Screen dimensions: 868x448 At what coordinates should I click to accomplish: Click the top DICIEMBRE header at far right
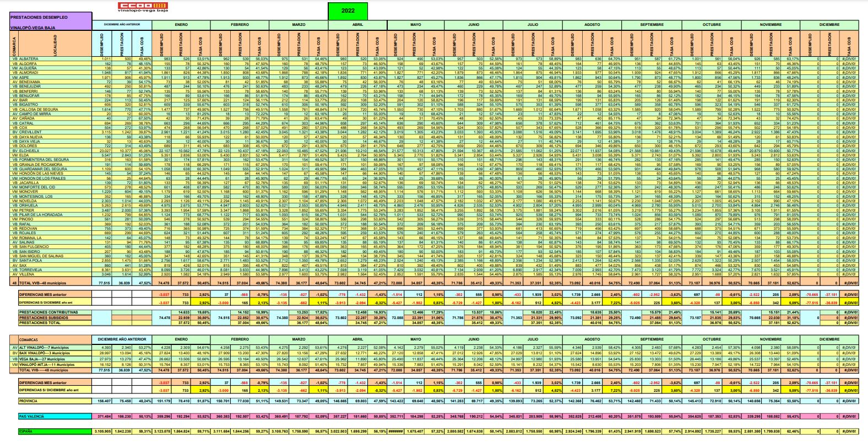(829, 25)
